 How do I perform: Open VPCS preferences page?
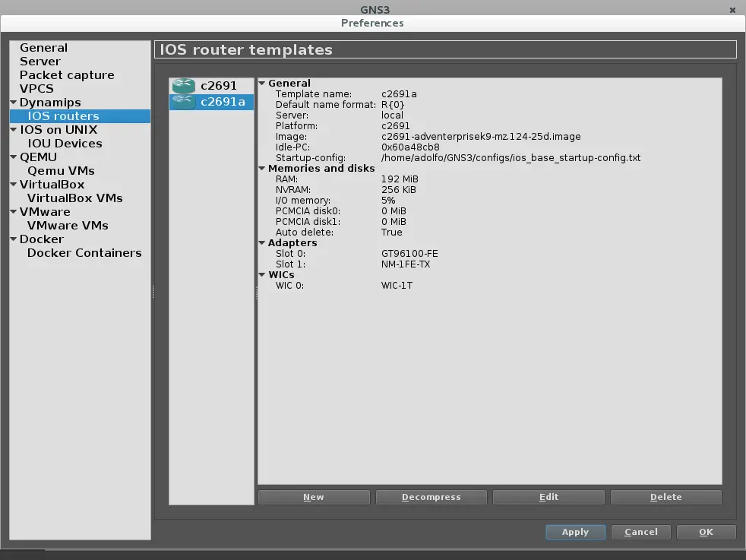tap(36, 88)
